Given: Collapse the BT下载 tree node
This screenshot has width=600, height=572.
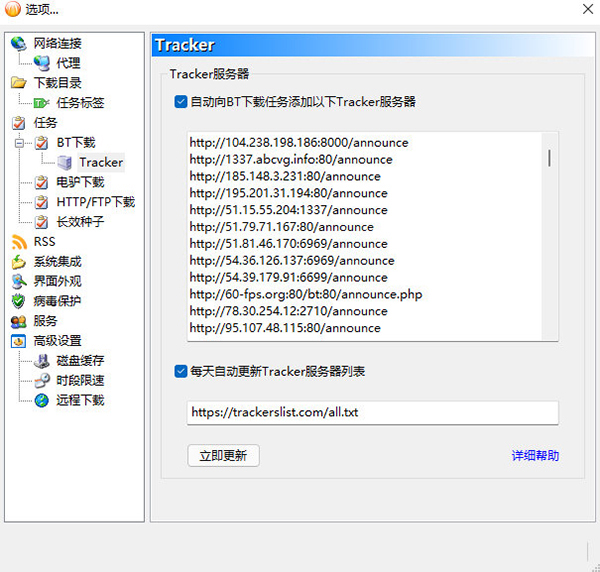Looking at the screenshot, I should pos(19,143).
